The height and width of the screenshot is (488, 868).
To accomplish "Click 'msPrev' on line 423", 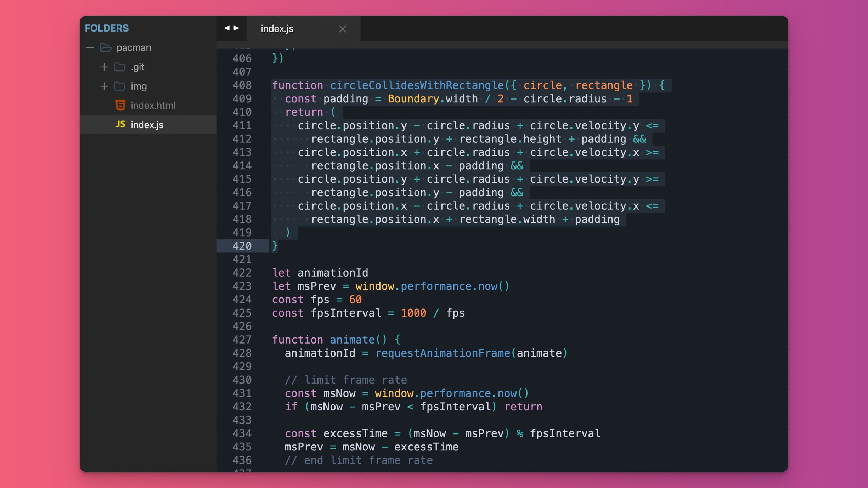I will (316, 286).
